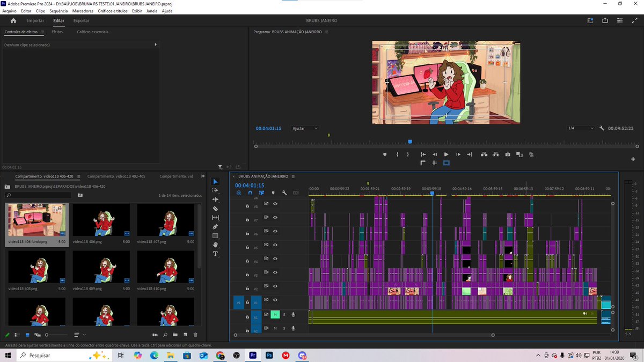Image resolution: width=644 pixels, height=362 pixels.
Task: Create new bin folder icon
Action: coord(175,335)
